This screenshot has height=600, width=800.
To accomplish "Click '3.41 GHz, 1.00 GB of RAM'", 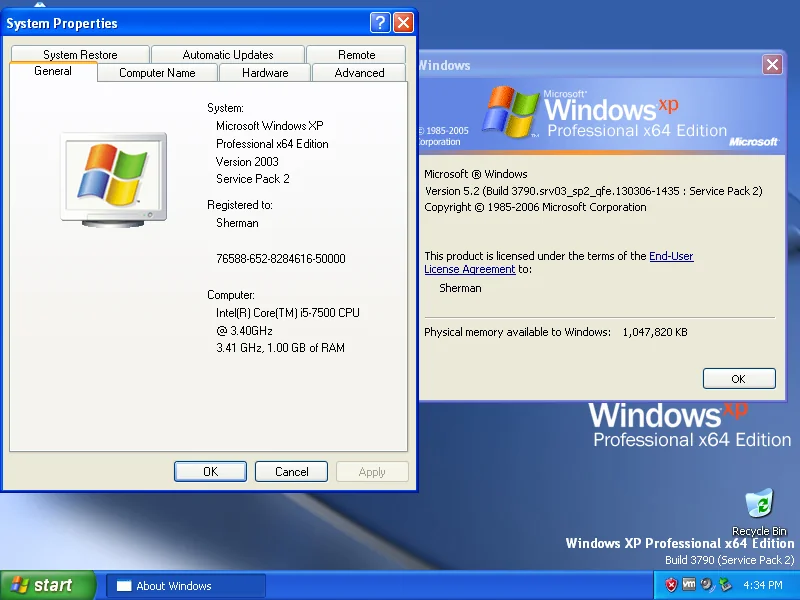I will tap(280, 348).
